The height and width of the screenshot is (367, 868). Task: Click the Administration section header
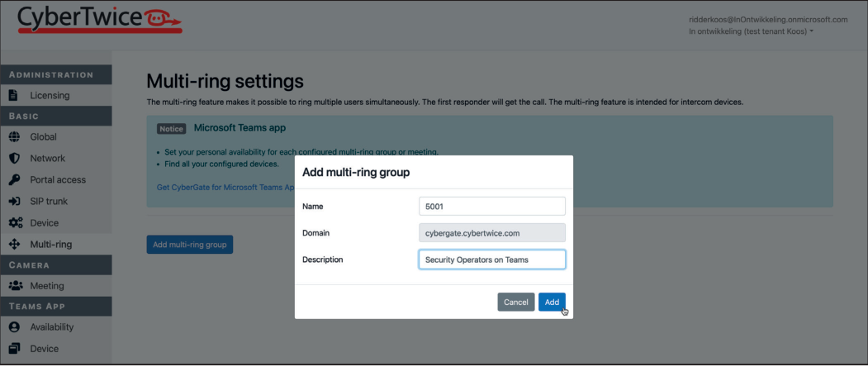56,75
